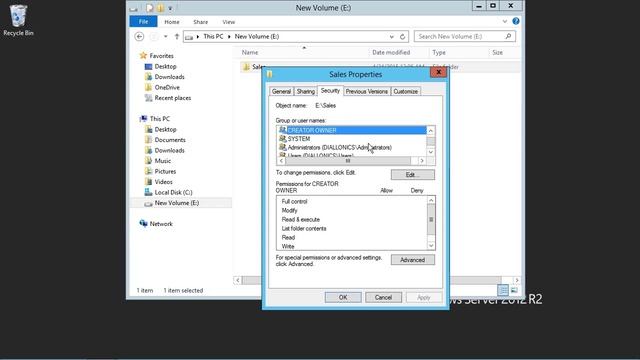Viewport: 640px width, 360px height.
Task: Click the Edit... permissions button
Action: (413, 175)
